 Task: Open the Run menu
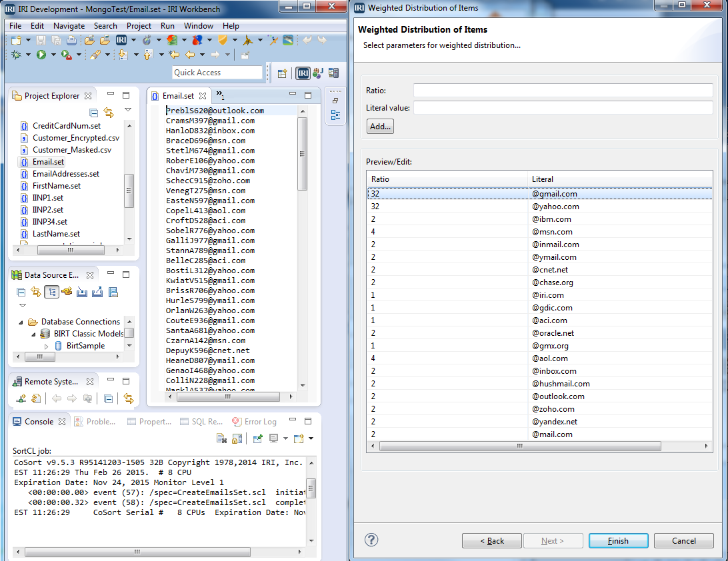[x=167, y=26]
